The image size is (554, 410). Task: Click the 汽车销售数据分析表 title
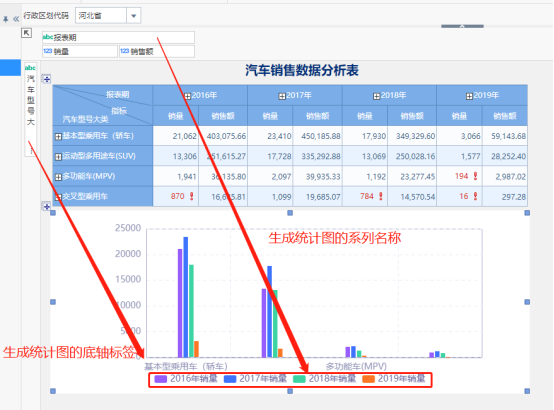tap(302, 70)
